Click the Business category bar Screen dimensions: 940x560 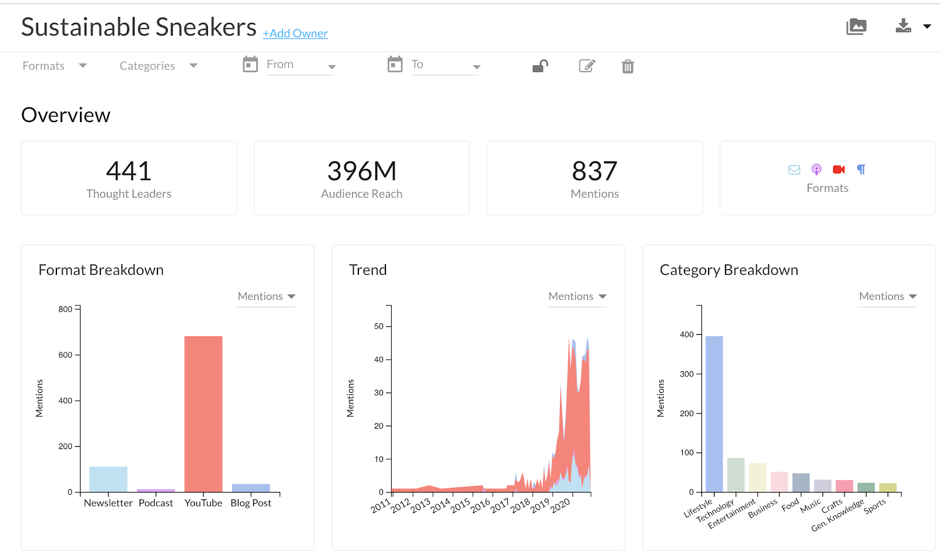[779, 482]
